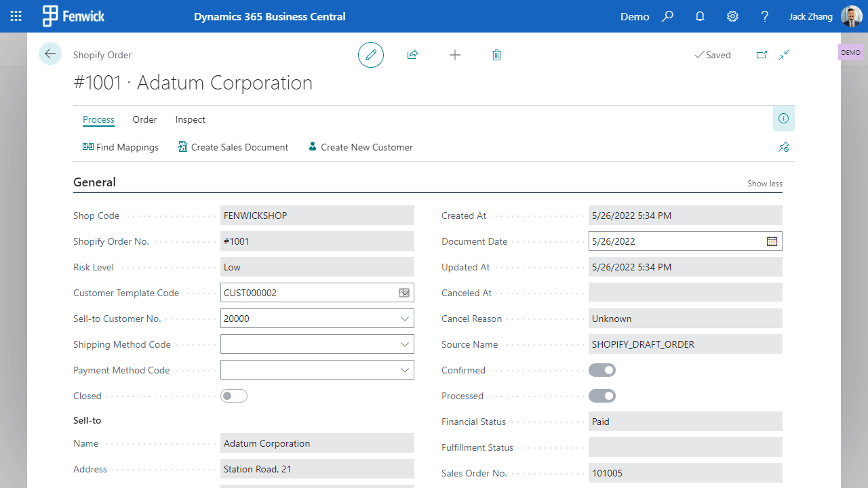Image resolution: width=868 pixels, height=488 pixels.
Task: Click the Fenwick logo
Action: [x=74, y=16]
